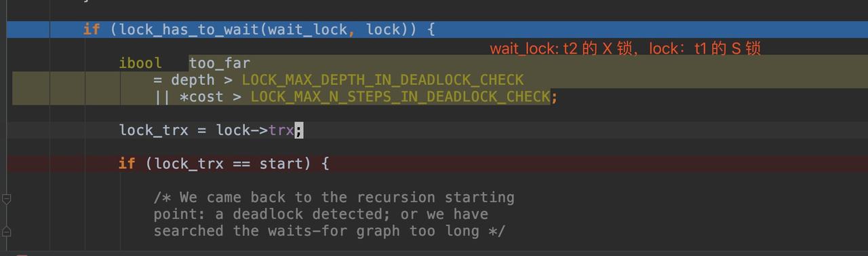Click the LOCK_MAX_N_STEPS_IN_DEADLOCK_CHECK macro
Image resolution: width=868 pixels, height=256 pixels.
click(x=400, y=96)
